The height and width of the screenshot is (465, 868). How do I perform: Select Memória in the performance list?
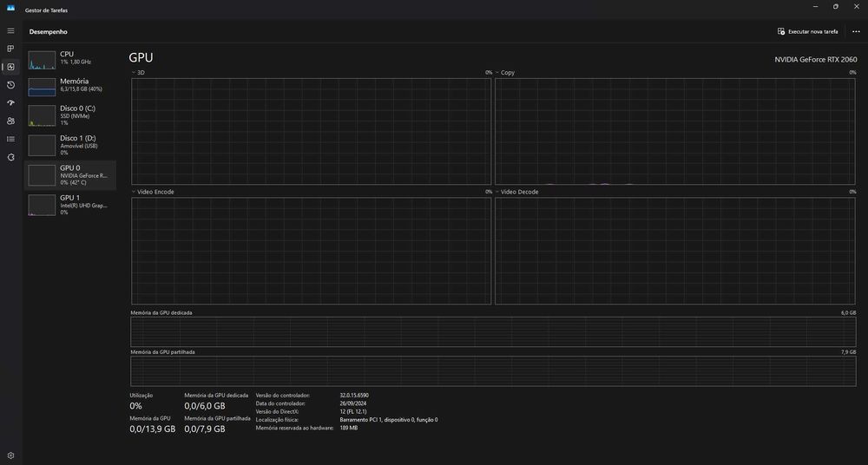[69, 86]
